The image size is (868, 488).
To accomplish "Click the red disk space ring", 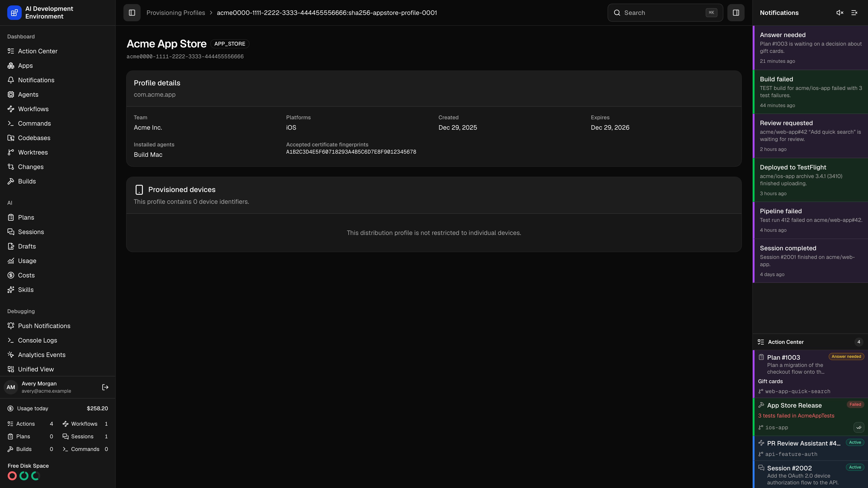I will coord(12,476).
